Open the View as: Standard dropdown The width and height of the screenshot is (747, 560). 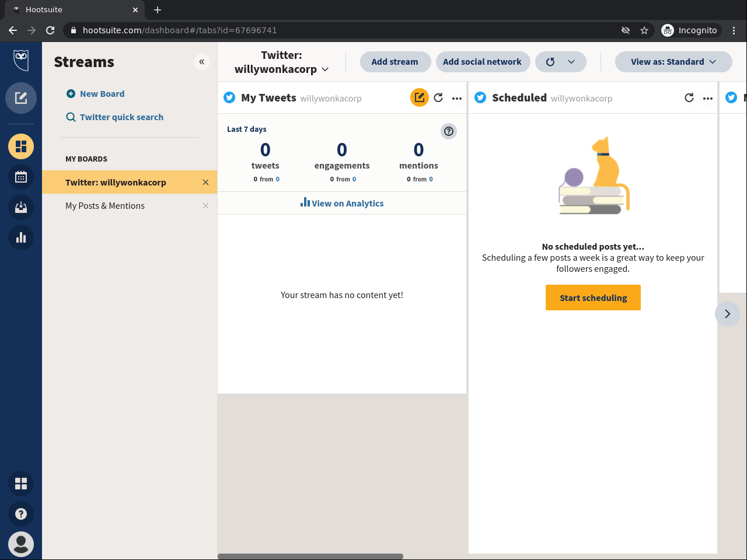(673, 62)
